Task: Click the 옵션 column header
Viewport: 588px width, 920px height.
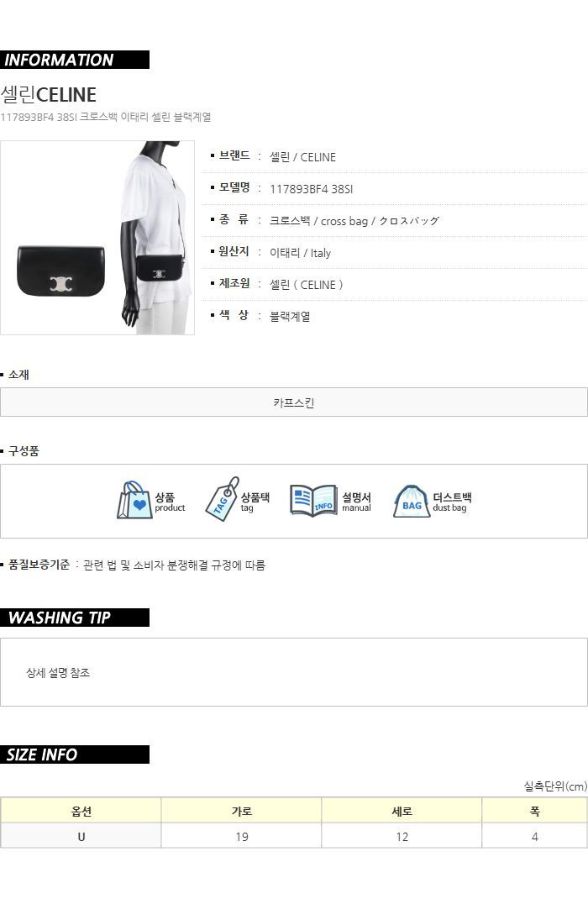Action: (81, 811)
